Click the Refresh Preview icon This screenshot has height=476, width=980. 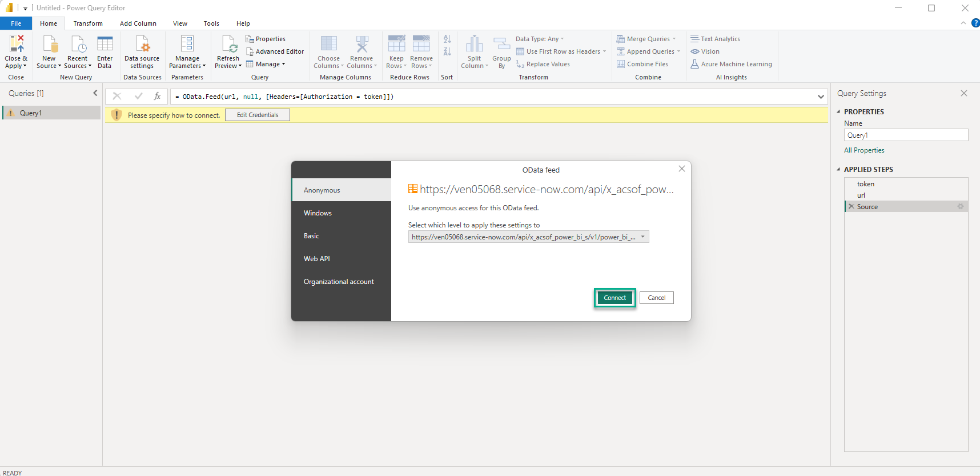[228, 44]
